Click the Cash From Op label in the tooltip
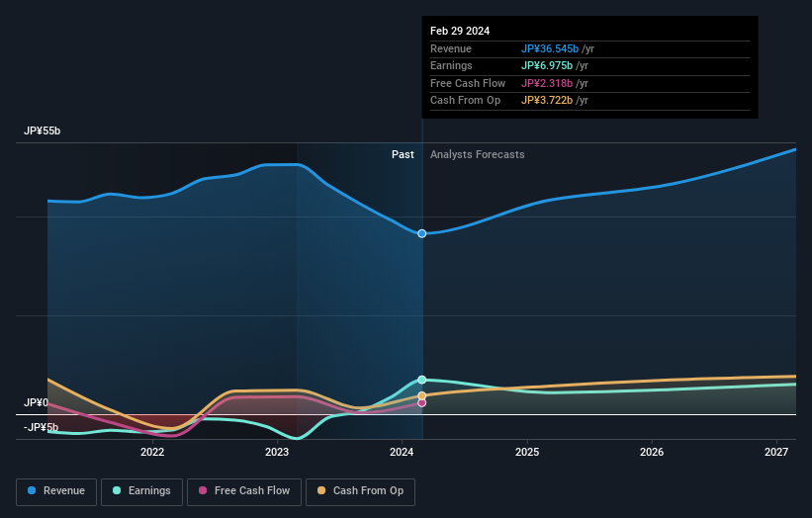 (466, 101)
